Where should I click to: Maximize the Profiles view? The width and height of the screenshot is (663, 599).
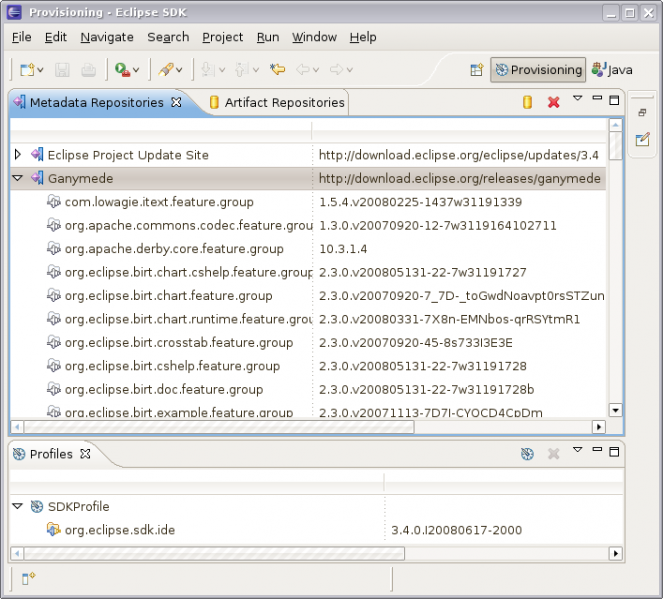point(614,451)
